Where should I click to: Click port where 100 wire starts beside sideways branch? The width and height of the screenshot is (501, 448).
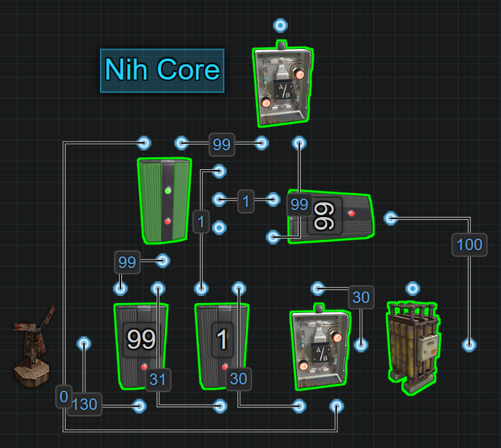[390, 218]
